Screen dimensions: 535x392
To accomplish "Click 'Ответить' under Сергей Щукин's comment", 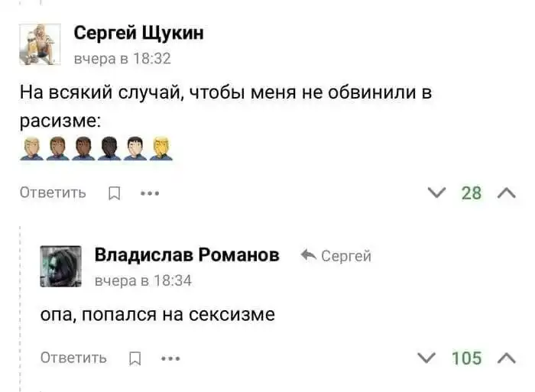I will 53,193.
